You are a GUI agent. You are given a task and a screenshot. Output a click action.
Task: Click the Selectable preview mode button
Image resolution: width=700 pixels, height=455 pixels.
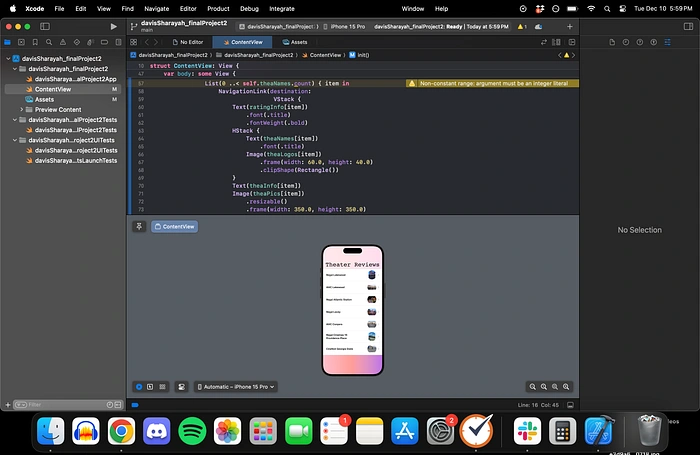150,386
